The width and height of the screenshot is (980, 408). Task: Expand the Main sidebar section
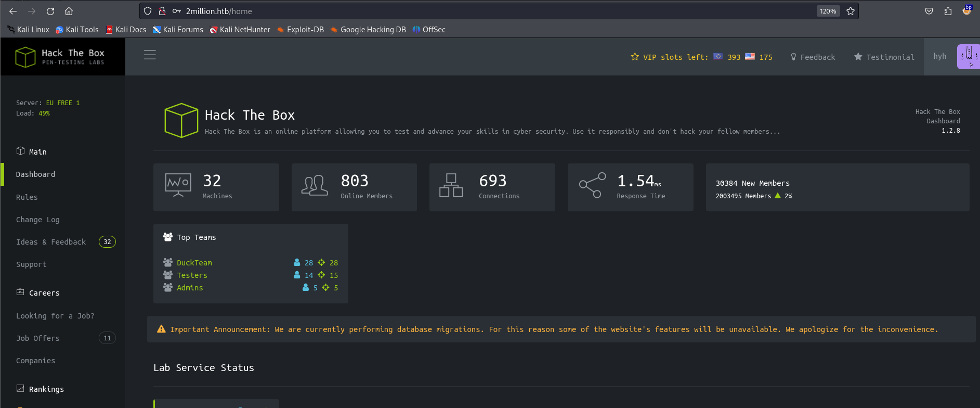[31, 151]
